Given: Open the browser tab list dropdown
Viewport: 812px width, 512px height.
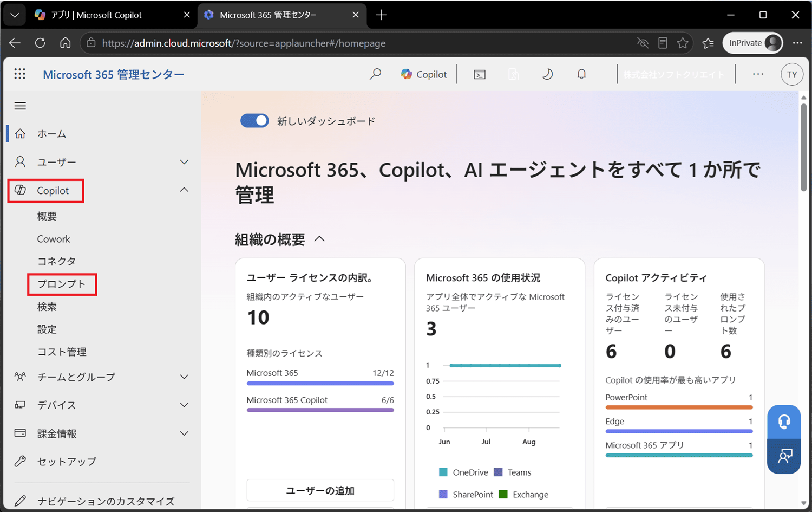Looking at the screenshot, I should point(15,15).
